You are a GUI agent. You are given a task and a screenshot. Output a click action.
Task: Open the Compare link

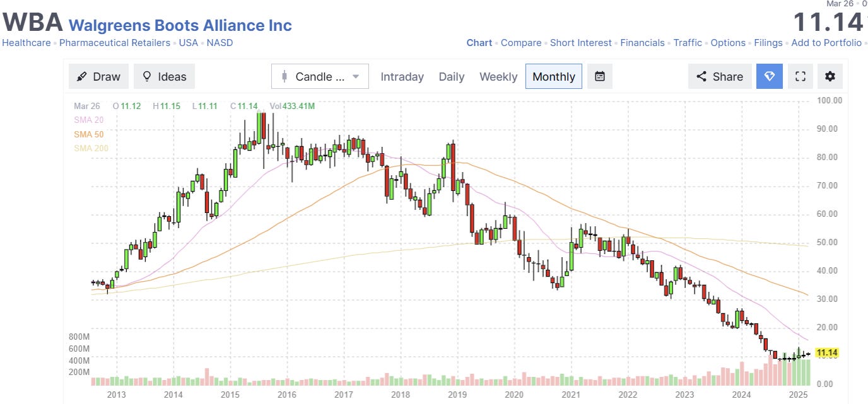(521, 43)
